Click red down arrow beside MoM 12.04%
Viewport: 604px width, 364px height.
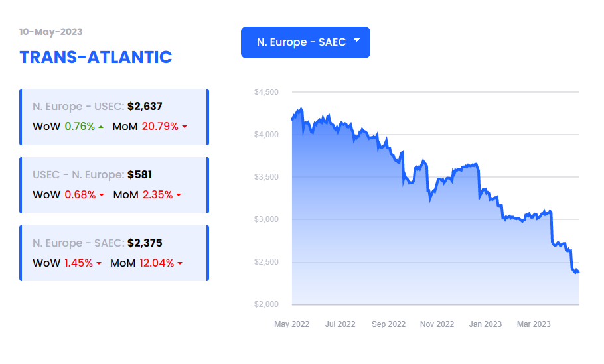coord(180,263)
